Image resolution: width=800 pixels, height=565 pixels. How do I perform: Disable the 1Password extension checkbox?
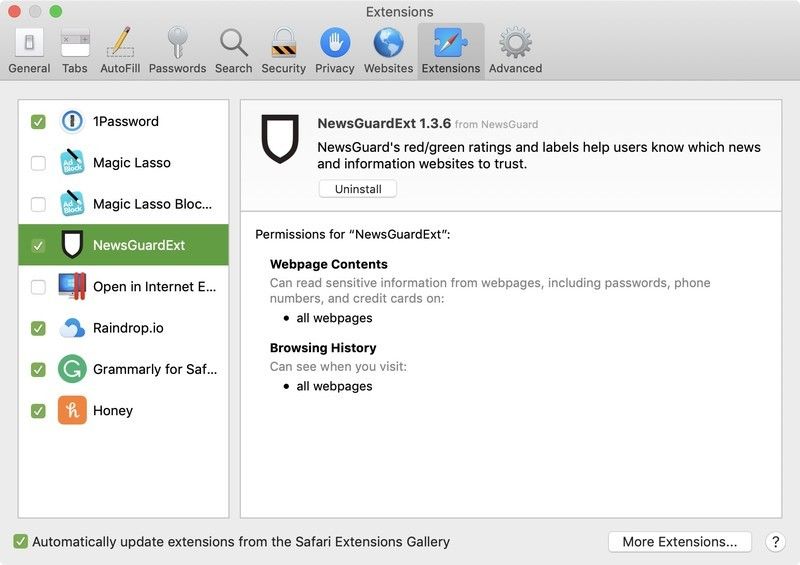[38, 122]
